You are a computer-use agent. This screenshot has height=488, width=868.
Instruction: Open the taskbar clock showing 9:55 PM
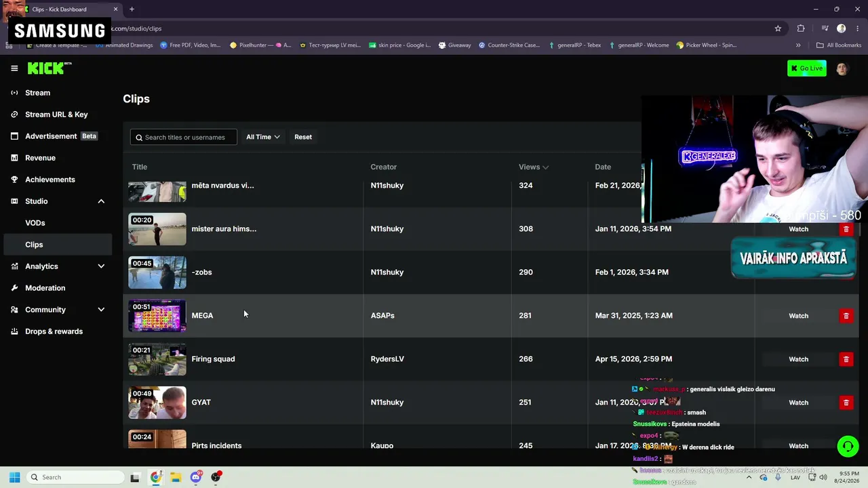pos(848,477)
